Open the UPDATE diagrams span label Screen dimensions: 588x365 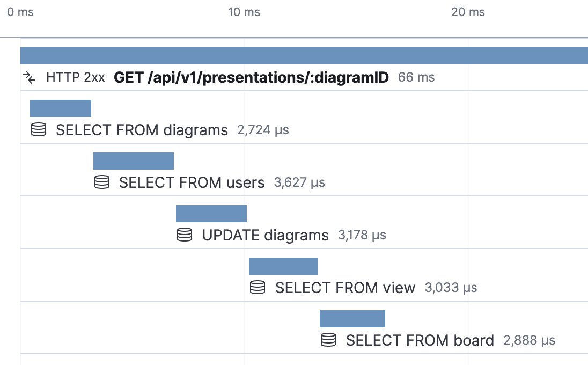[265, 235]
